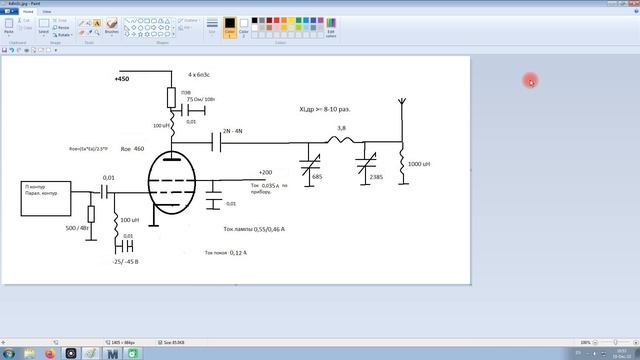The height and width of the screenshot is (360, 640).
Task: Choose the Diamond shape
Action: point(133,28)
